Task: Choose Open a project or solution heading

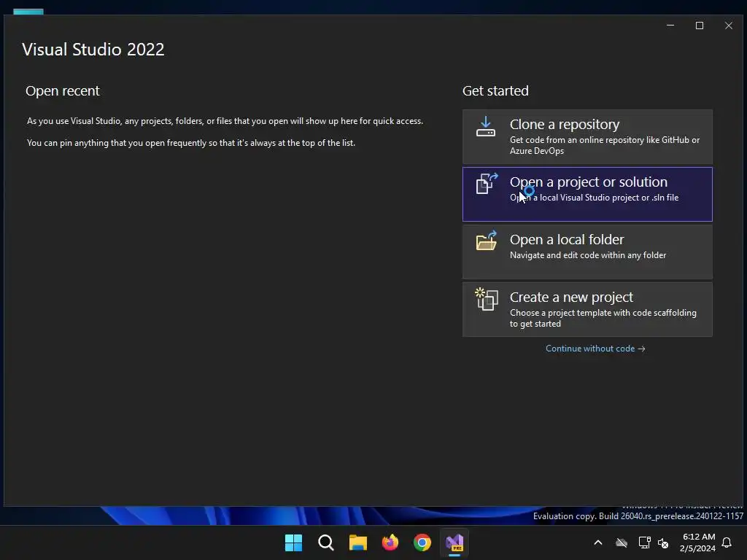Action: (589, 182)
